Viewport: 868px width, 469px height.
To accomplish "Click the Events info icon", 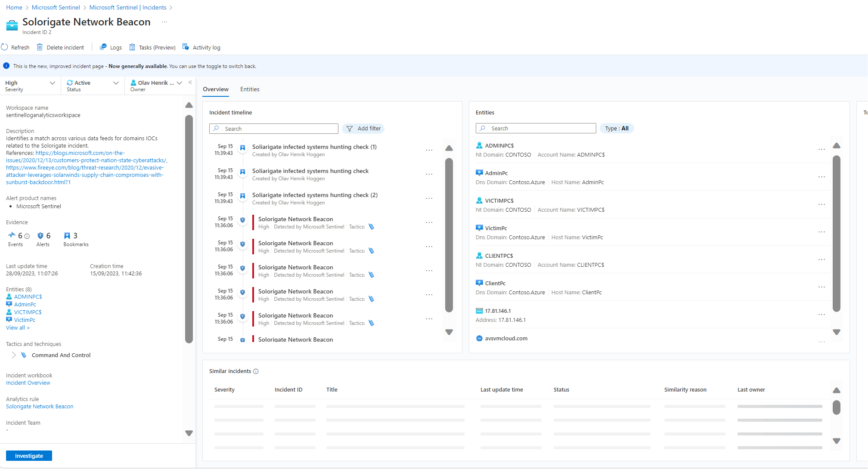I will click(27, 236).
